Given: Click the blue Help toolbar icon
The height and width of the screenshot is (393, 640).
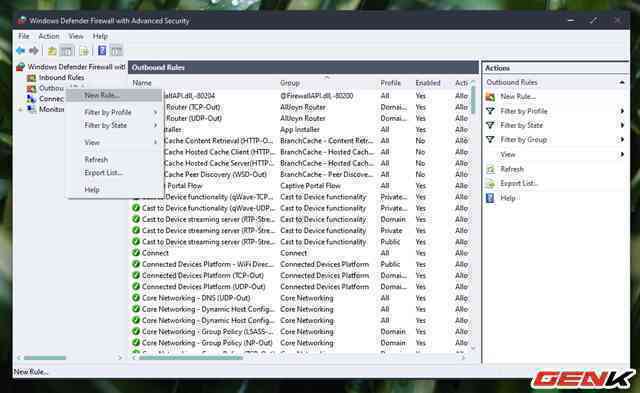Looking at the screenshot, I should point(102,51).
